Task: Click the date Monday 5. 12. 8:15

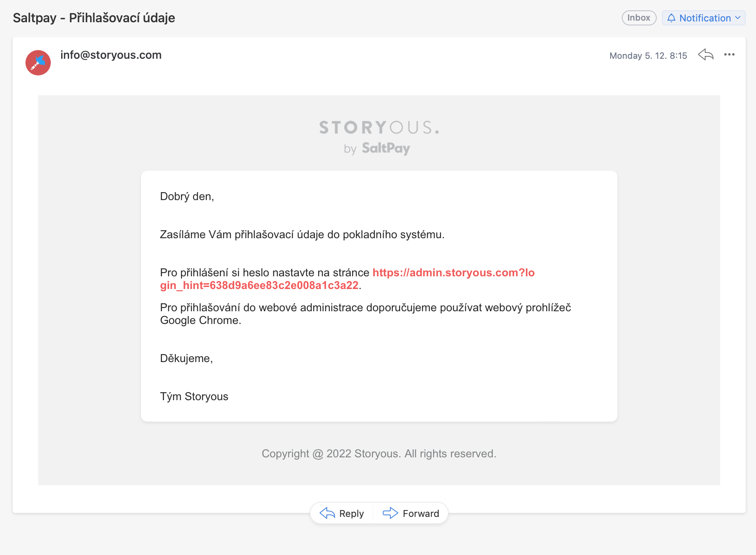Action: pos(648,56)
